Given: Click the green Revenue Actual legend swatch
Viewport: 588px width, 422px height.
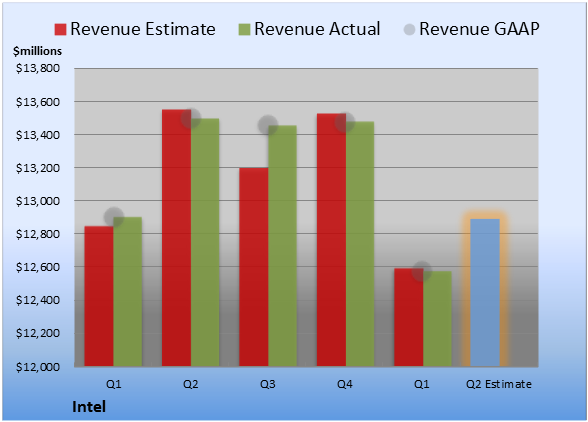Looking at the screenshot, I should (244, 29).
